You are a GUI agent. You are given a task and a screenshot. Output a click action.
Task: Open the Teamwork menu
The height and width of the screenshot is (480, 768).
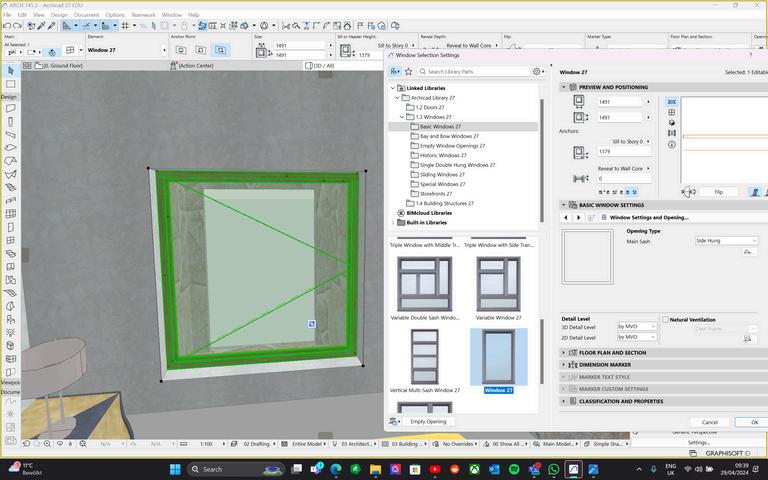click(143, 15)
